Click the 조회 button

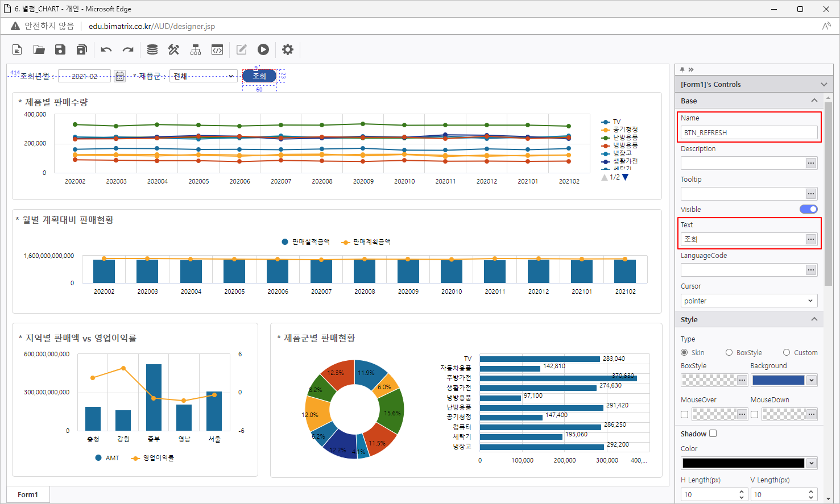click(x=259, y=76)
